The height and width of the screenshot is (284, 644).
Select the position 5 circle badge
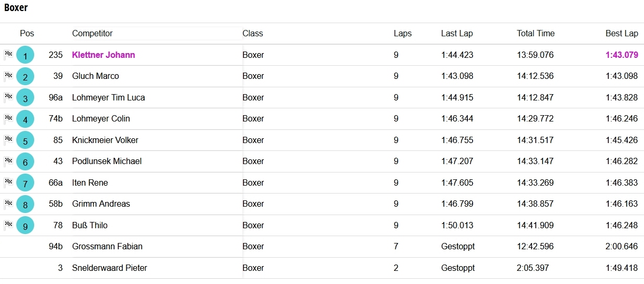(x=25, y=140)
